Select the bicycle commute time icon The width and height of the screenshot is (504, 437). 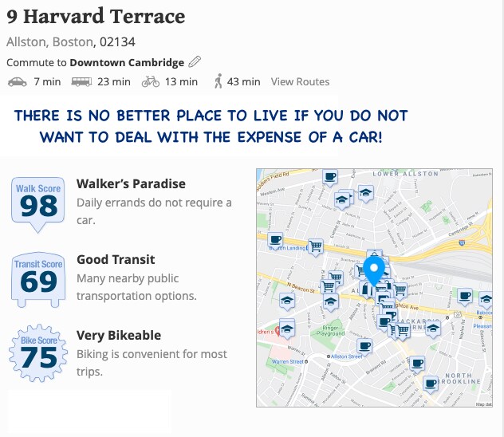pos(151,81)
